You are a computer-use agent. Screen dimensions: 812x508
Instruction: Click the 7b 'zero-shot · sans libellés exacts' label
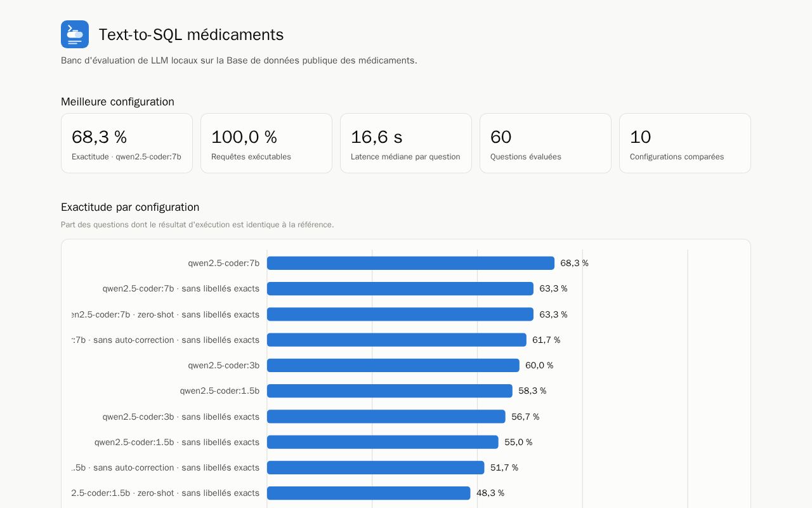(166, 314)
